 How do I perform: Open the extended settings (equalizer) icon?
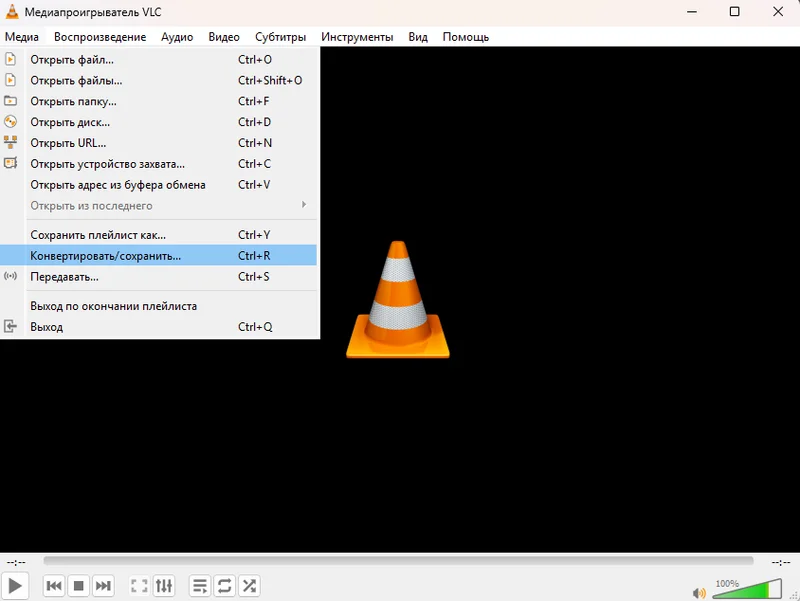tap(164, 586)
